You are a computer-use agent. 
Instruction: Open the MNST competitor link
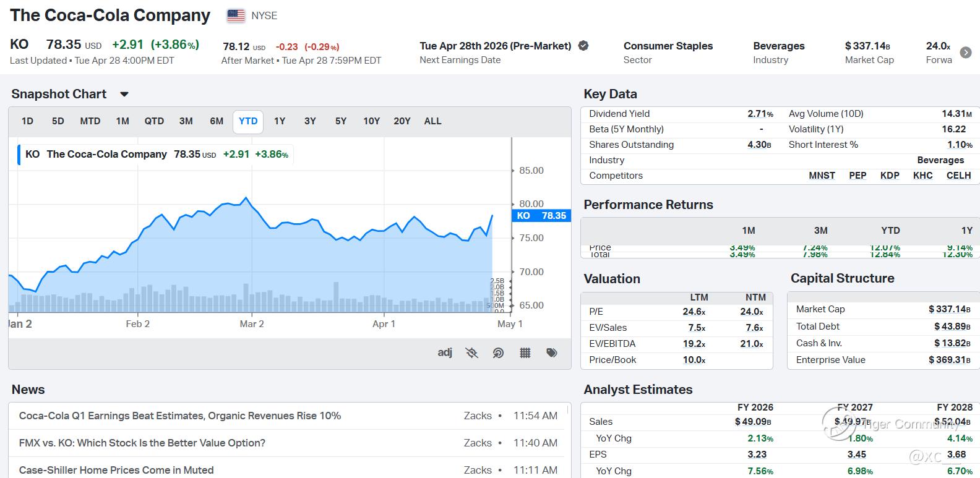pyautogui.click(x=822, y=176)
